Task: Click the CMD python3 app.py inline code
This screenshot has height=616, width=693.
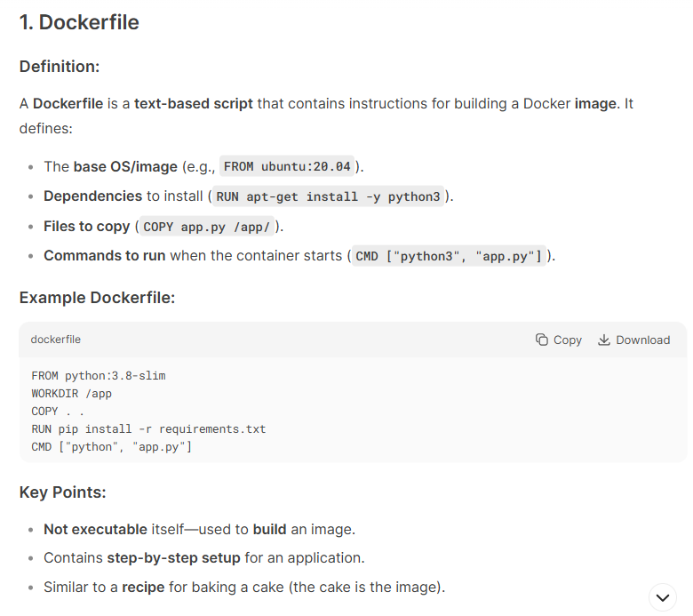Action: coord(449,256)
